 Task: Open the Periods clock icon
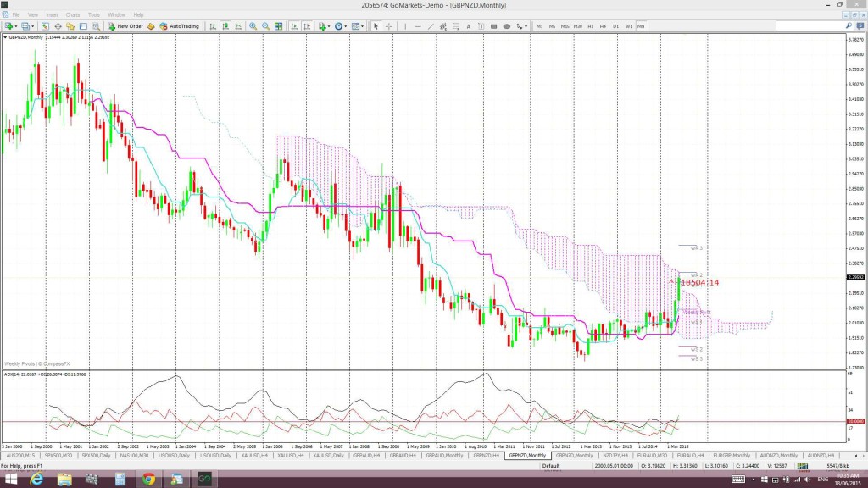(x=338, y=26)
